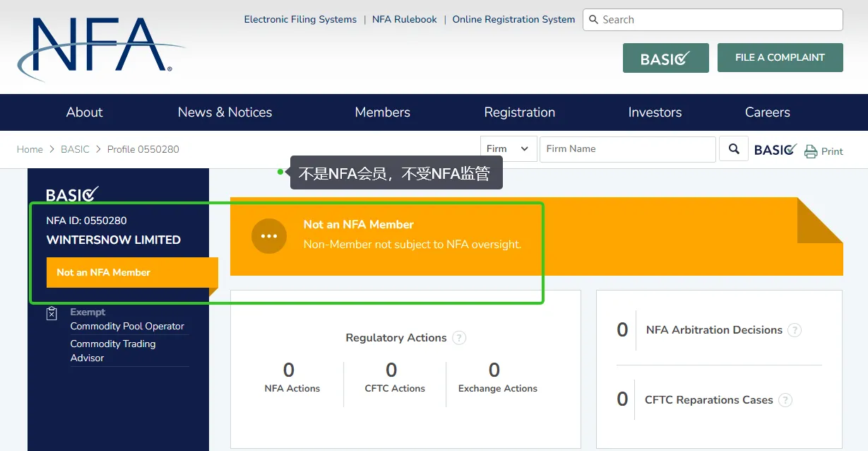
Task: Open the Firm search type dropdown
Action: coord(509,148)
